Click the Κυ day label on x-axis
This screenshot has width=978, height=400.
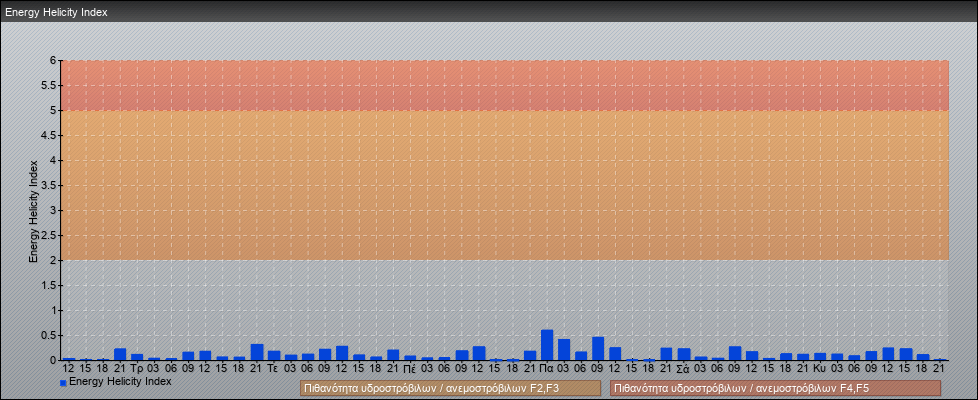(820, 369)
